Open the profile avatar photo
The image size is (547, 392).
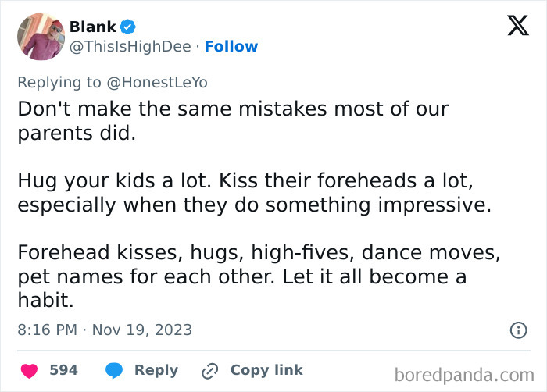click(41, 37)
